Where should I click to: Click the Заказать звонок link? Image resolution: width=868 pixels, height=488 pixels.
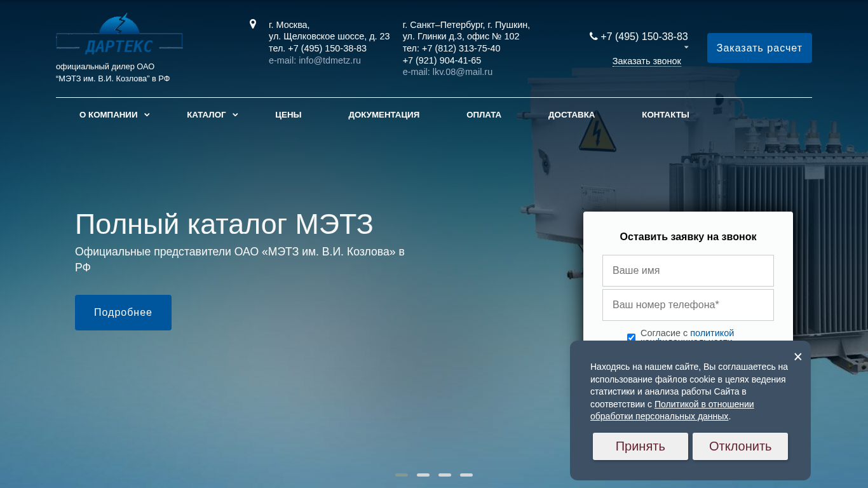[647, 61]
